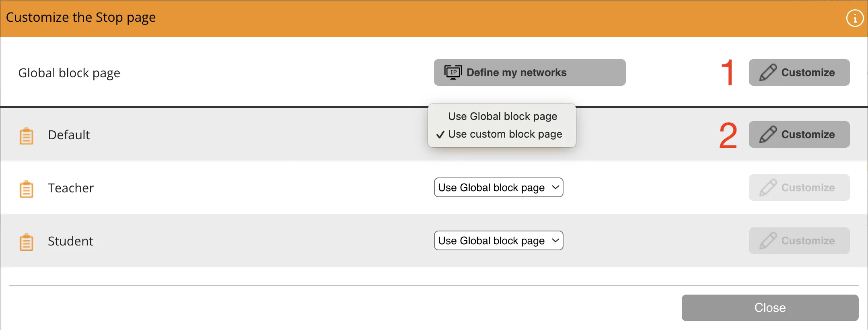This screenshot has width=868, height=330.
Task: Customize the Default block page
Action: click(x=799, y=134)
